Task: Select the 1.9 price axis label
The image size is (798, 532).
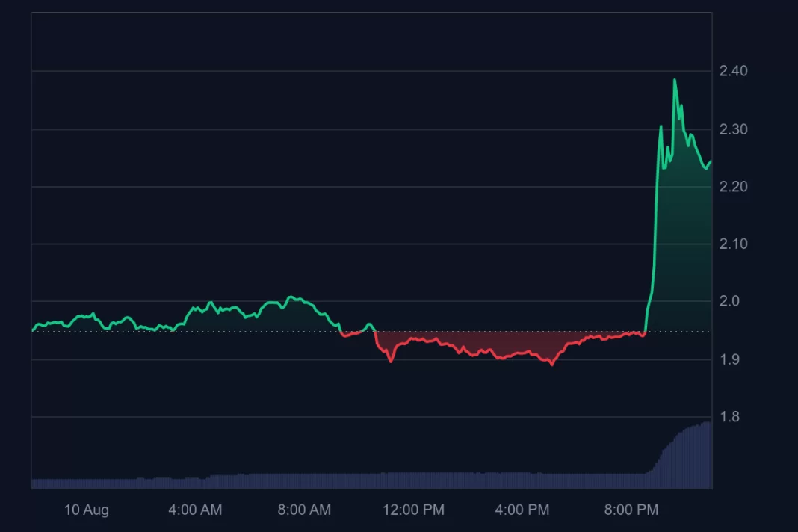Action: pyautogui.click(x=729, y=359)
